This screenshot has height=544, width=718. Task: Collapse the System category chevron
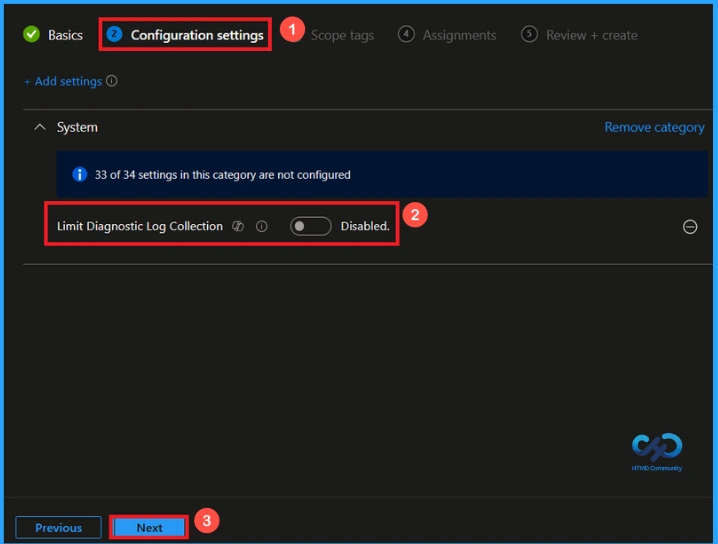[40, 127]
